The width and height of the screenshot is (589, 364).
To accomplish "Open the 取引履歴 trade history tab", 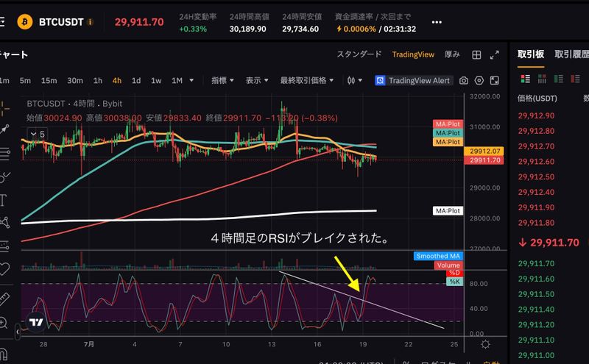I will pyautogui.click(x=572, y=54).
